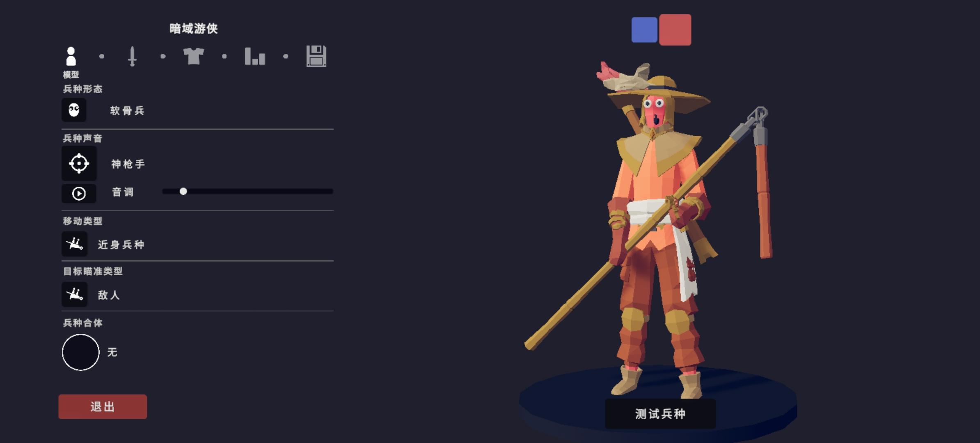
Task: Expand the 软骨兵 unit form option
Action: (127, 111)
